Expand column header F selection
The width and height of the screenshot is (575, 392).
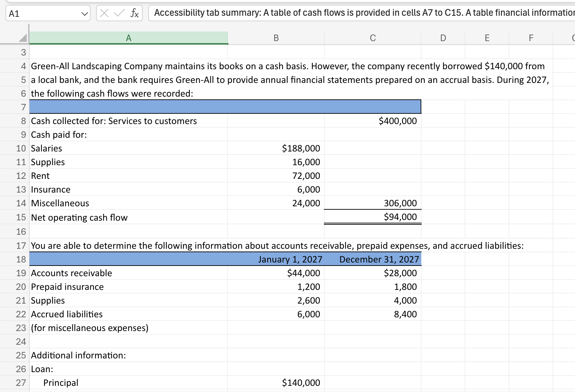[530, 38]
